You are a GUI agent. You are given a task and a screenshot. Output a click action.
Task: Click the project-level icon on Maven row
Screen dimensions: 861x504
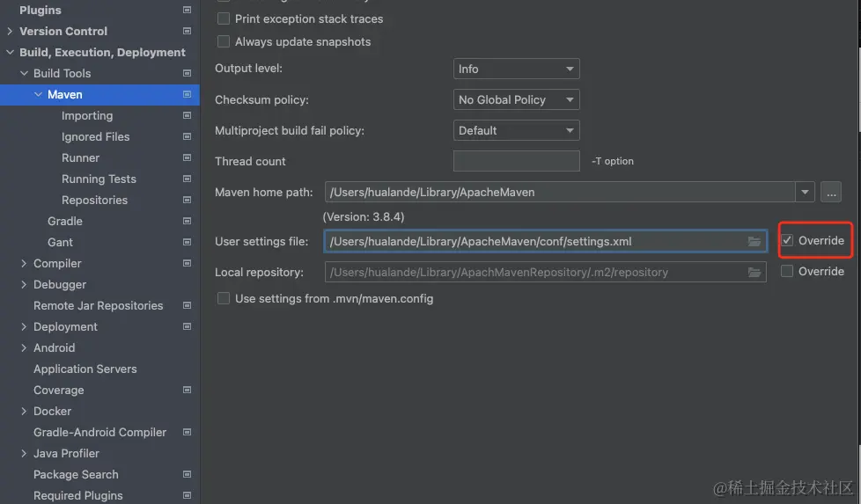pyautogui.click(x=187, y=94)
